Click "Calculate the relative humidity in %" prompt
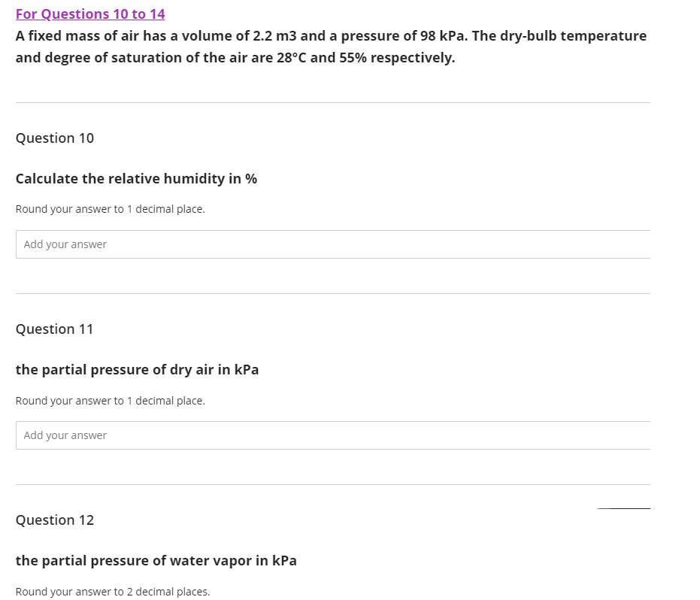700x600 pixels. click(x=136, y=179)
